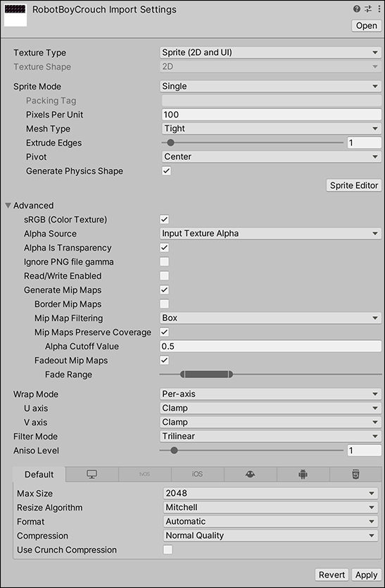385x588 pixels.
Task: Click the Generate Mip Maps label
Action: click(63, 290)
